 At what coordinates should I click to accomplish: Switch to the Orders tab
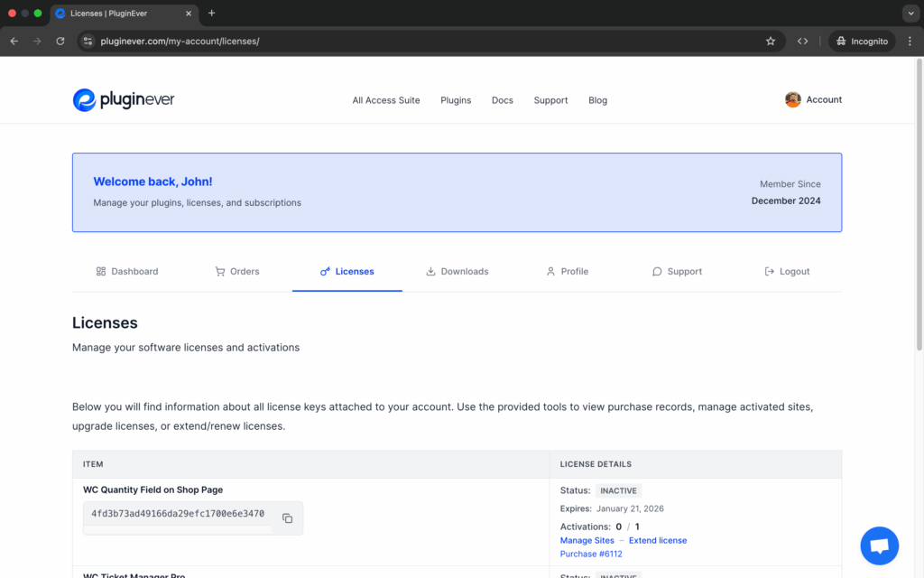click(237, 271)
